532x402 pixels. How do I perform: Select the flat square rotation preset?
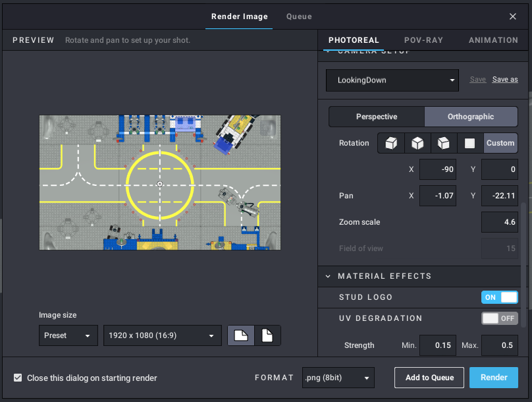470,143
